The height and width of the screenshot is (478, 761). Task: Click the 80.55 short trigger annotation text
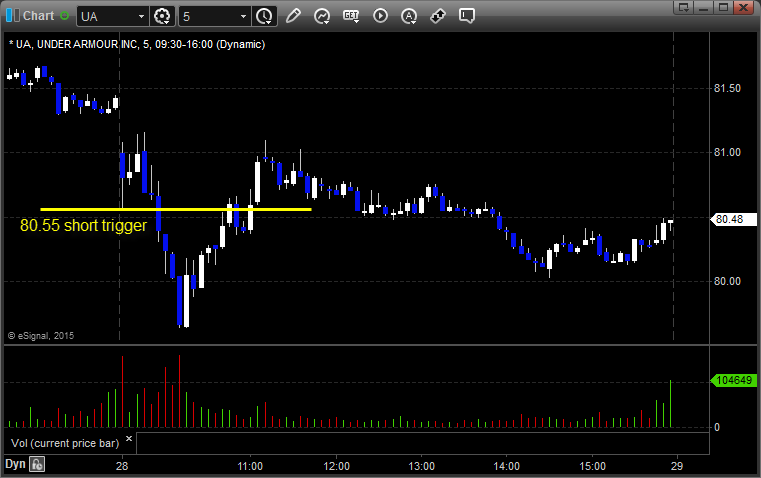83,226
